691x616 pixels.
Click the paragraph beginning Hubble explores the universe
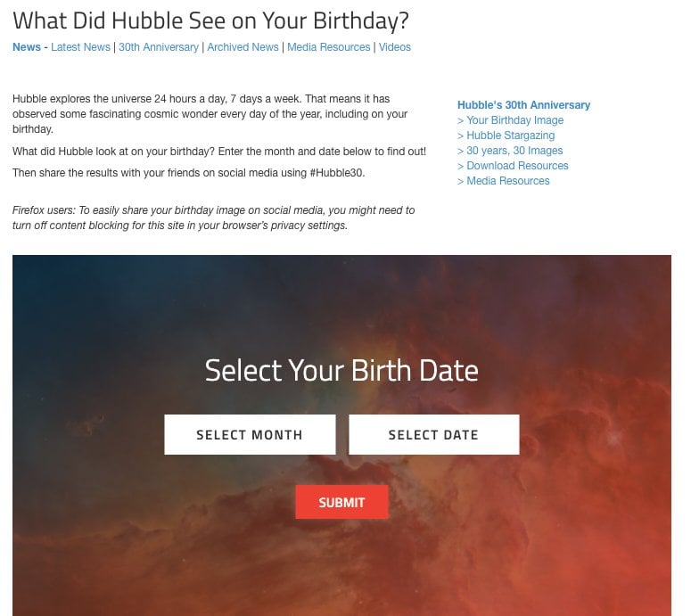[x=210, y=113]
